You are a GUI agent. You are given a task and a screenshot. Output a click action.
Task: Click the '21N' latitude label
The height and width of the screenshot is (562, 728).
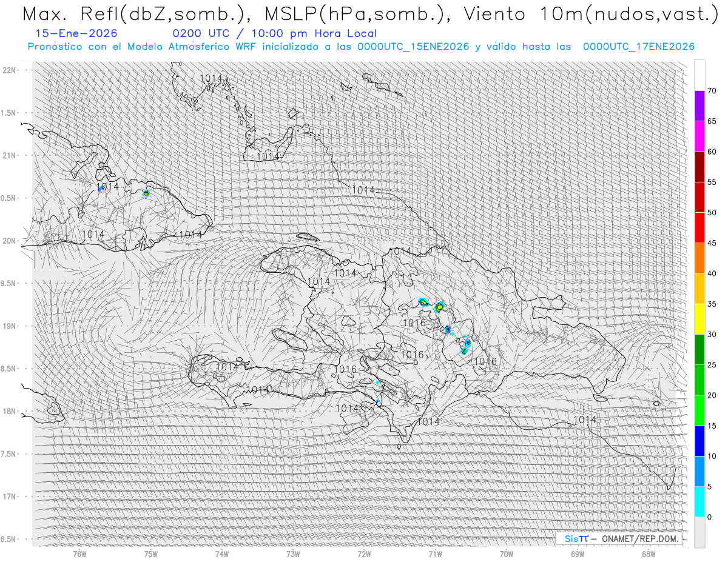pos(10,155)
